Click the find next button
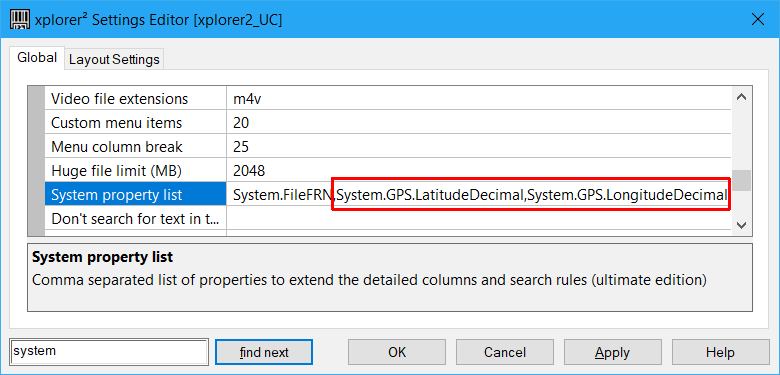Image resolution: width=780 pixels, height=375 pixels. point(264,352)
